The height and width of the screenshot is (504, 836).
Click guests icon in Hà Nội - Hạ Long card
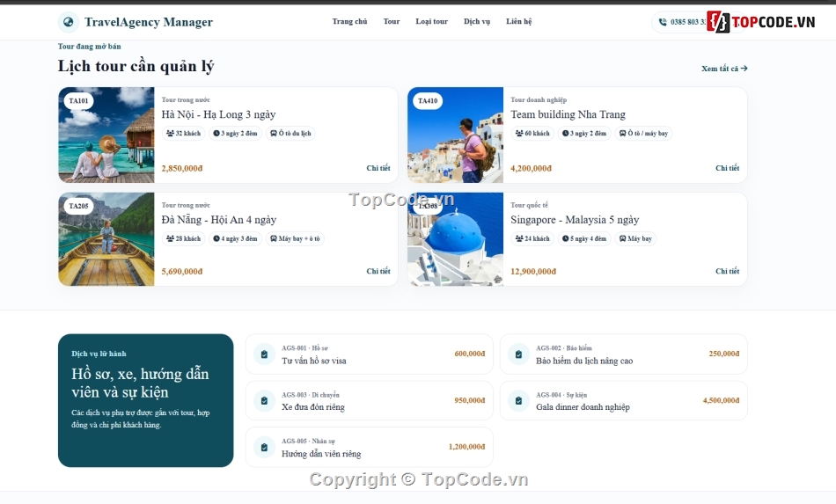[x=170, y=133]
